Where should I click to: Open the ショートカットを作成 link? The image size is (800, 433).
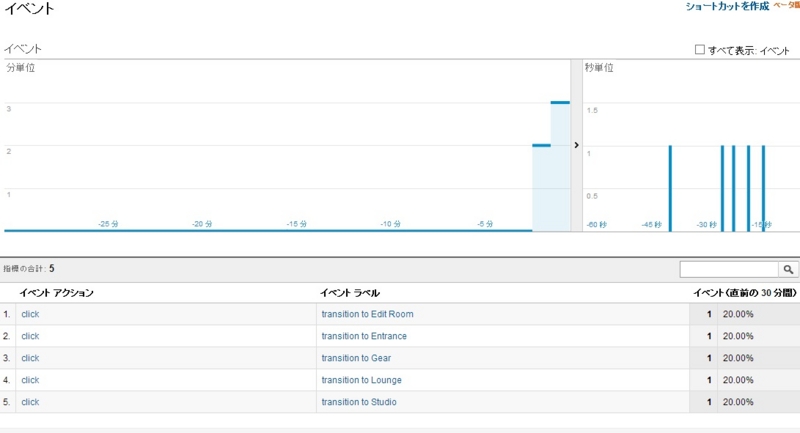727,7
